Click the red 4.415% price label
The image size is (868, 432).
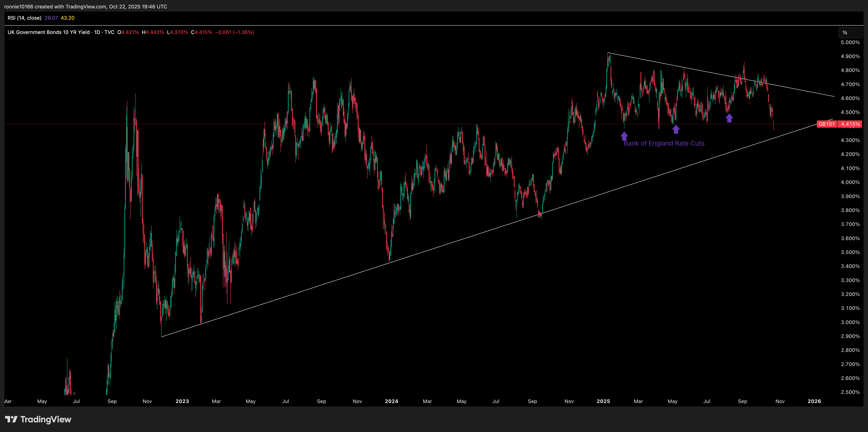pos(850,124)
